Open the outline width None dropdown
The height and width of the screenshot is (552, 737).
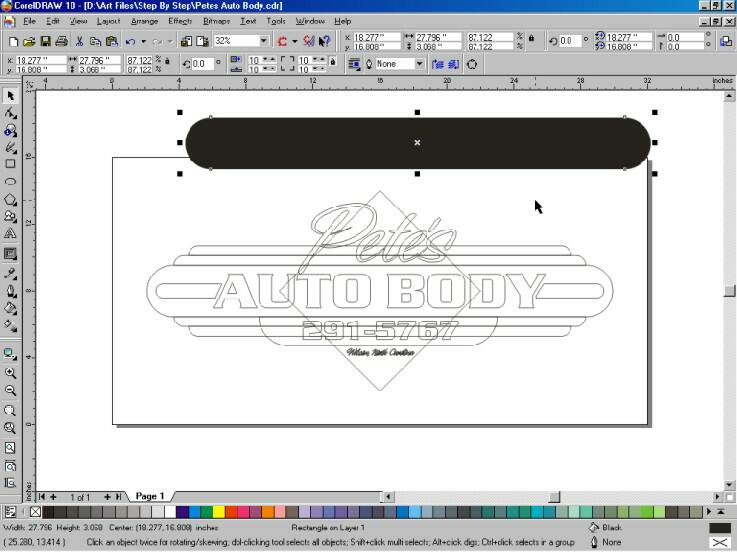(x=419, y=64)
